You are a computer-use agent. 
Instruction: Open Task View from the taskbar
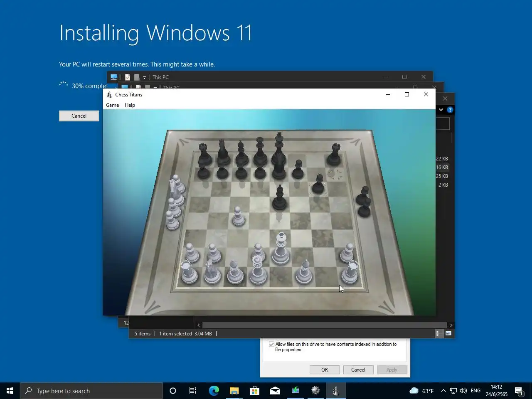(193, 391)
